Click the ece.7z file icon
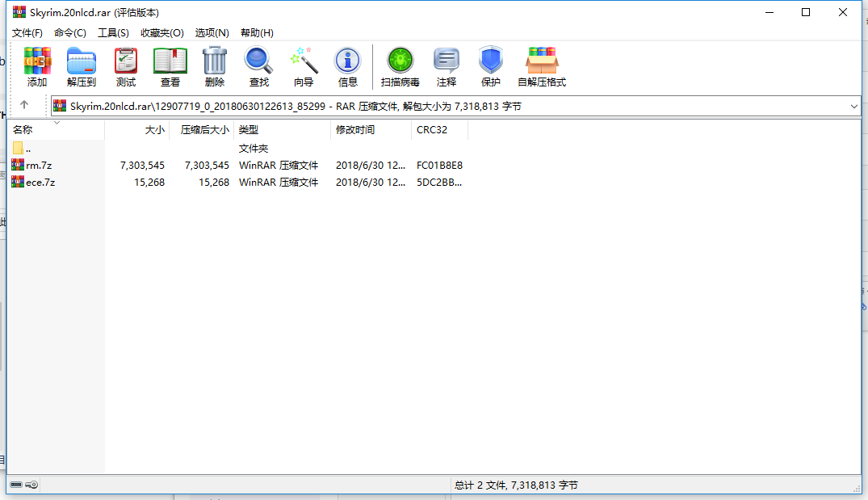Image resolution: width=868 pixels, height=500 pixels. [x=18, y=183]
